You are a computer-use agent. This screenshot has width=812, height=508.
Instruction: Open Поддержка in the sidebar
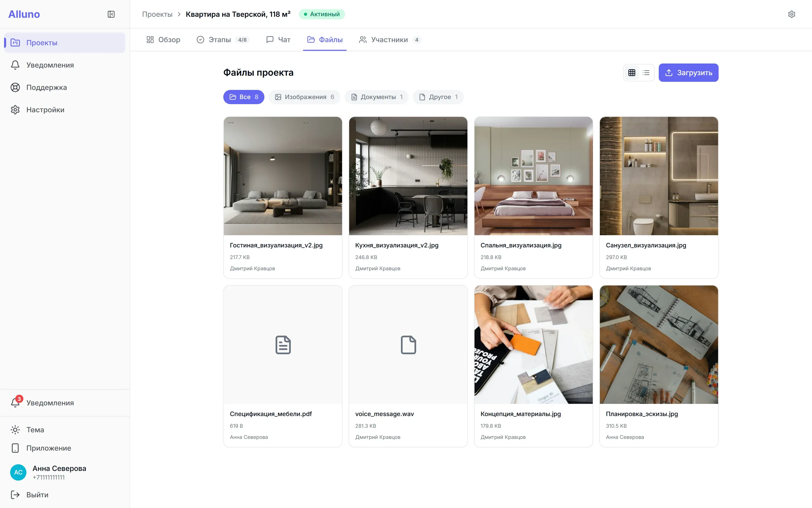(x=64, y=87)
